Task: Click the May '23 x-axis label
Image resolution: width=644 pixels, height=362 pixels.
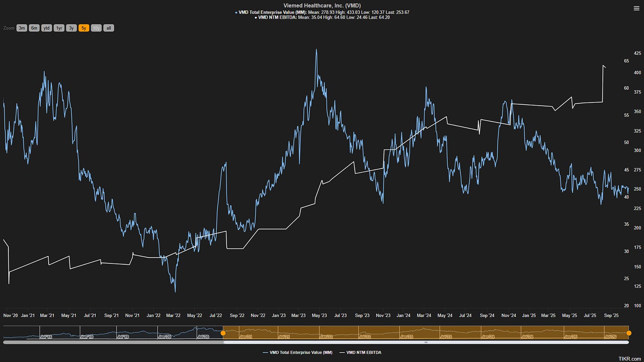Action: pyautogui.click(x=319, y=316)
